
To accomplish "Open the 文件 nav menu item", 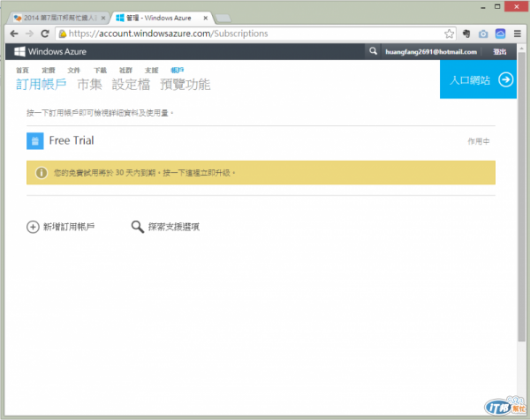I will tap(73, 71).
